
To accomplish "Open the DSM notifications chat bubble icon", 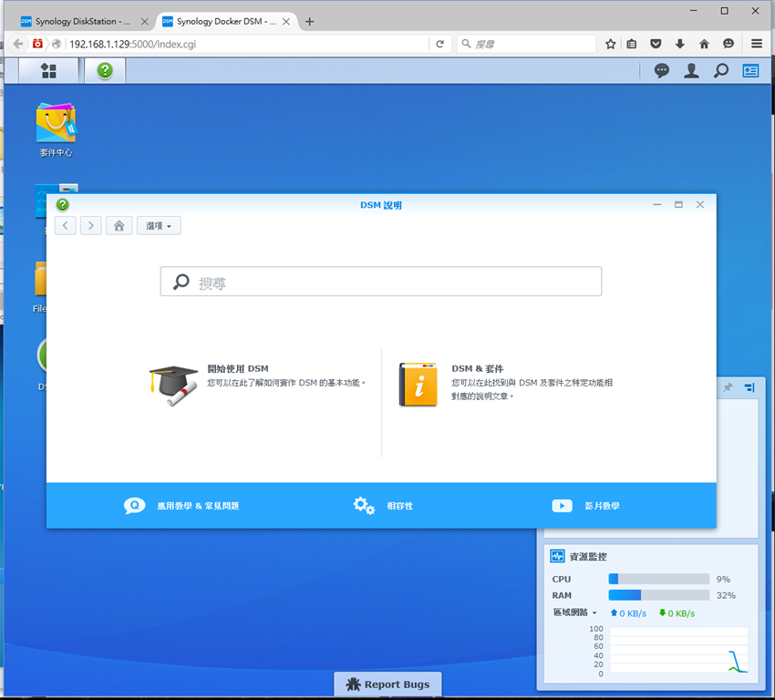I will pyautogui.click(x=661, y=71).
